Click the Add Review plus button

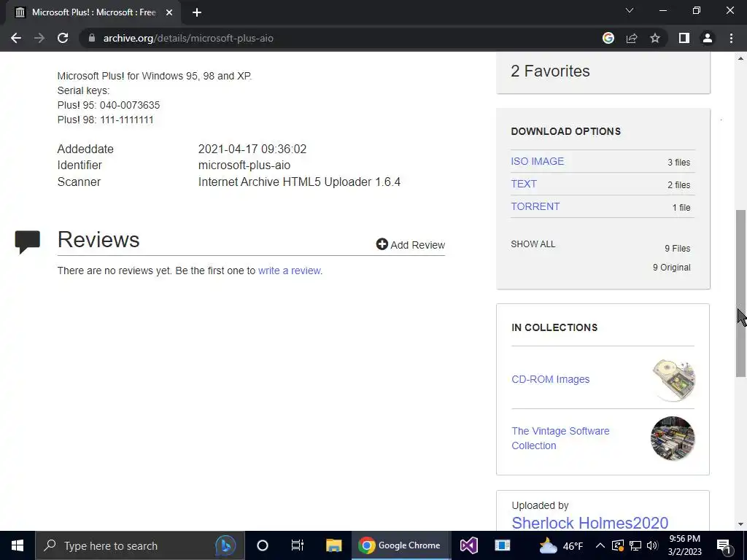coord(382,244)
